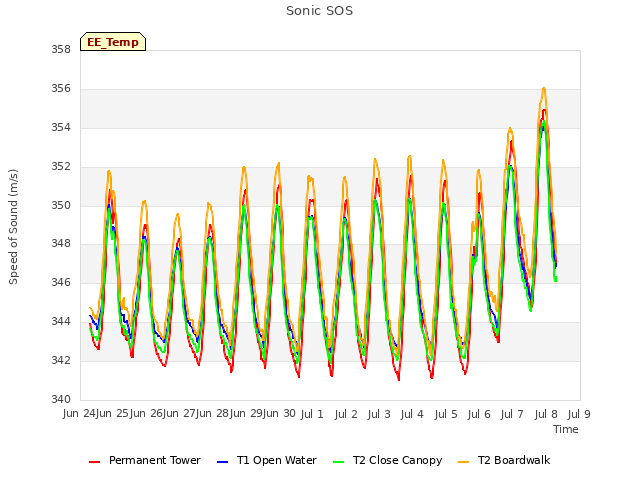Click the Jul 6 x-axis tick label
640x480 pixels.
pyautogui.click(x=479, y=414)
